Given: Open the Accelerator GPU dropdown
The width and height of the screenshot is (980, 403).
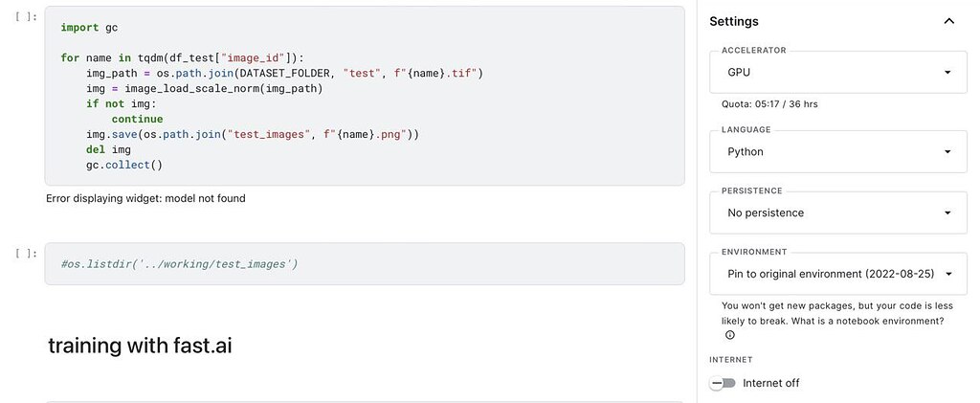Looking at the screenshot, I should (x=838, y=73).
